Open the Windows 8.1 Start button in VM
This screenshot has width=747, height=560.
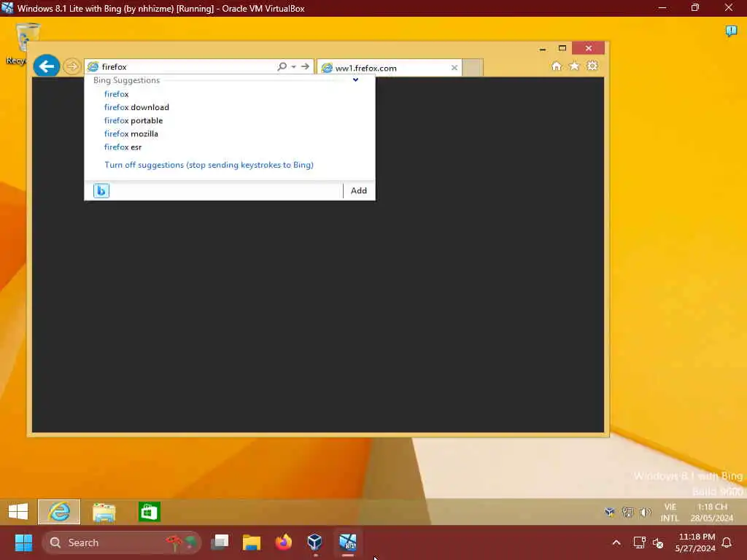tap(18, 511)
